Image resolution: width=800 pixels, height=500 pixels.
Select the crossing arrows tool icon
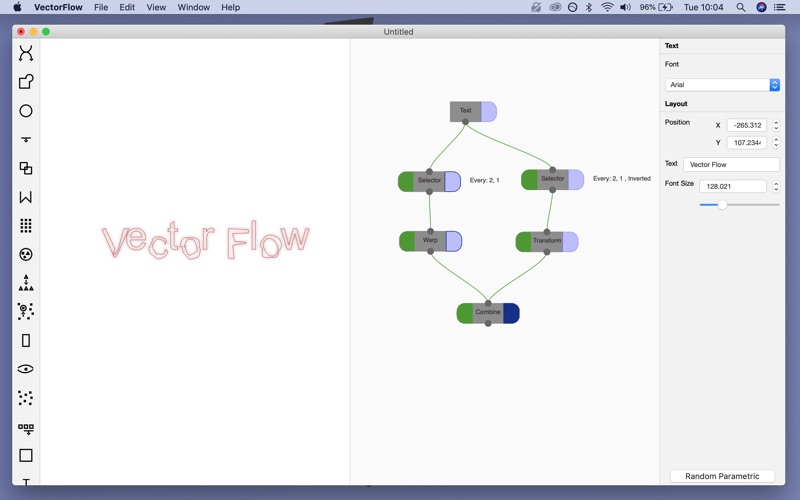[26, 53]
